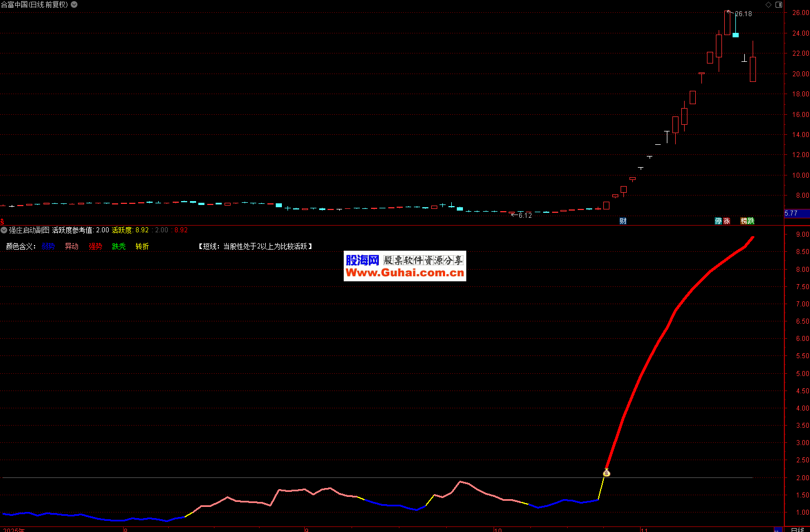
Task: Open the 日线 period selector at bottom right
Action: click(797, 529)
